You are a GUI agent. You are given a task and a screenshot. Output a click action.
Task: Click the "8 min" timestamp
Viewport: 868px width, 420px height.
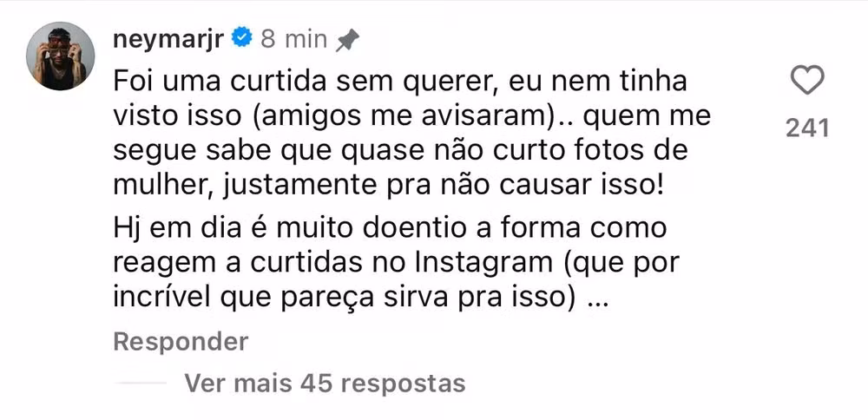click(293, 39)
